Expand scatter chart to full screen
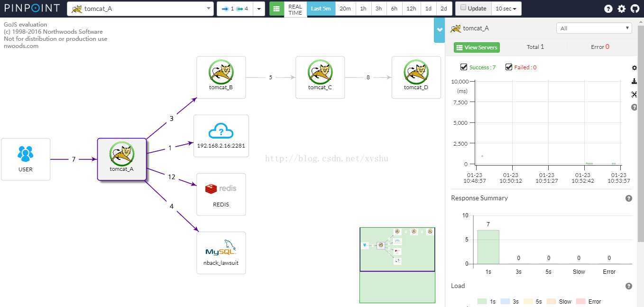Viewport: 644px width, 307px height. tap(635, 94)
